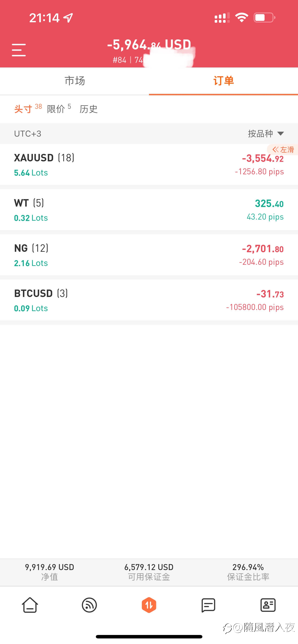Screen dimensions: 298x644
Task: Open the profile card icon
Action: 268,605
